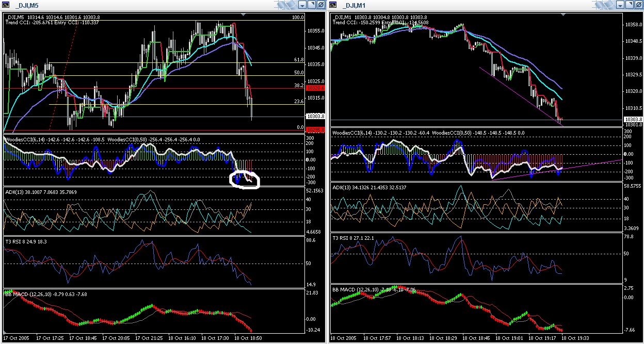Click the red 10320.6 price label on M5 scale
This screenshot has width=644, height=344.
[x=315, y=89]
